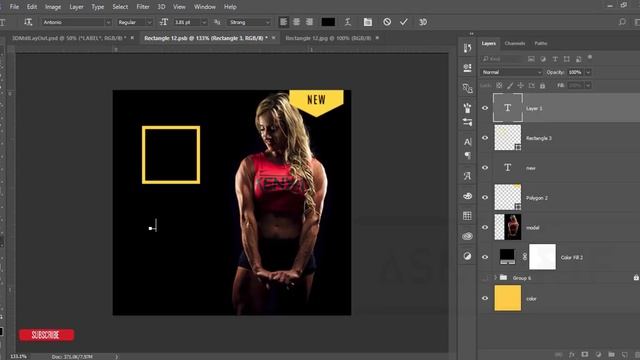Hide the Layer 1 text layer
640x360 pixels.
(485, 108)
